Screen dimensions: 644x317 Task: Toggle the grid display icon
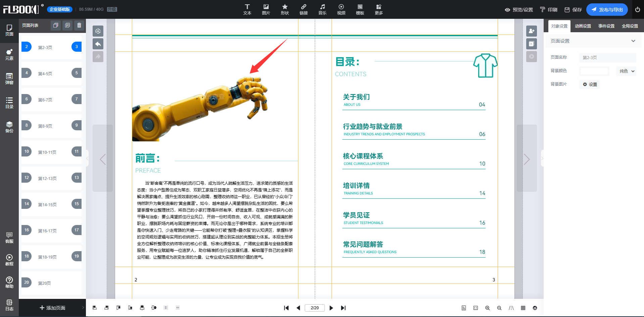click(523, 308)
